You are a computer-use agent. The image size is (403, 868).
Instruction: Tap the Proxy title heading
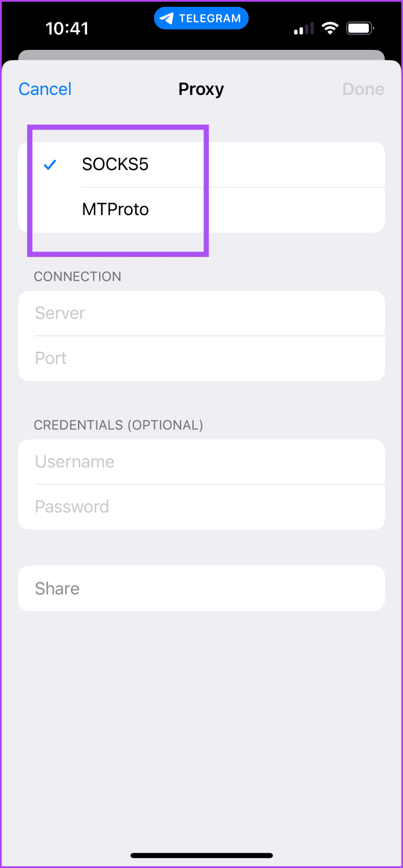(201, 89)
